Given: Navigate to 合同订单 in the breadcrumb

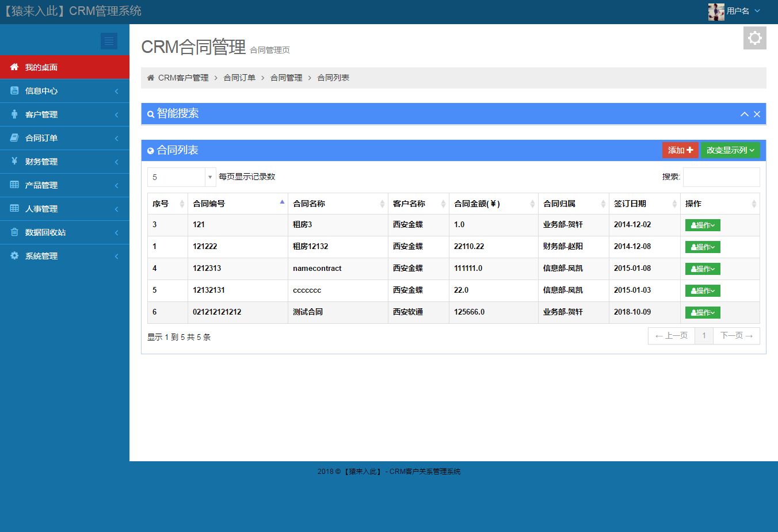Looking at the screenshot, I should pos(239,77).
